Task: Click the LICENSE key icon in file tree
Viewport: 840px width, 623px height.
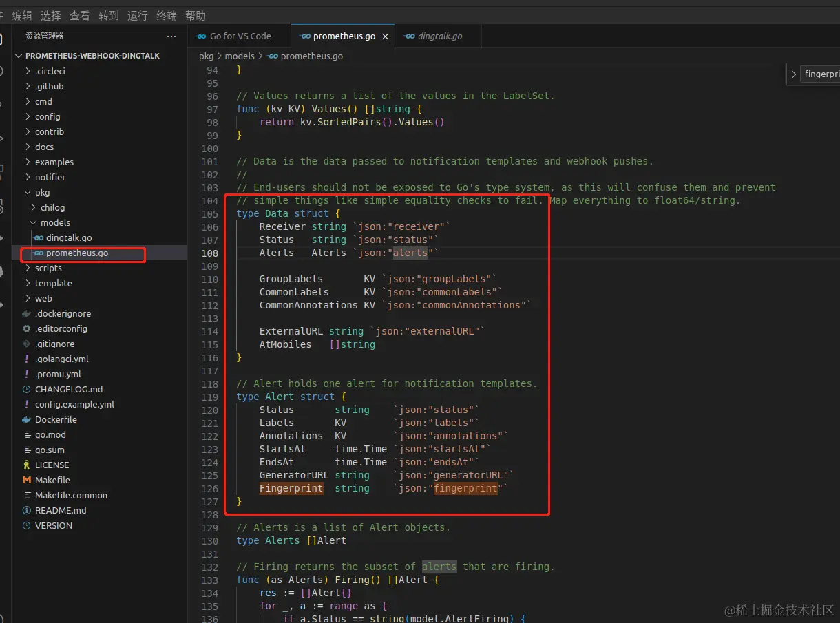Action: pos(27,465)
